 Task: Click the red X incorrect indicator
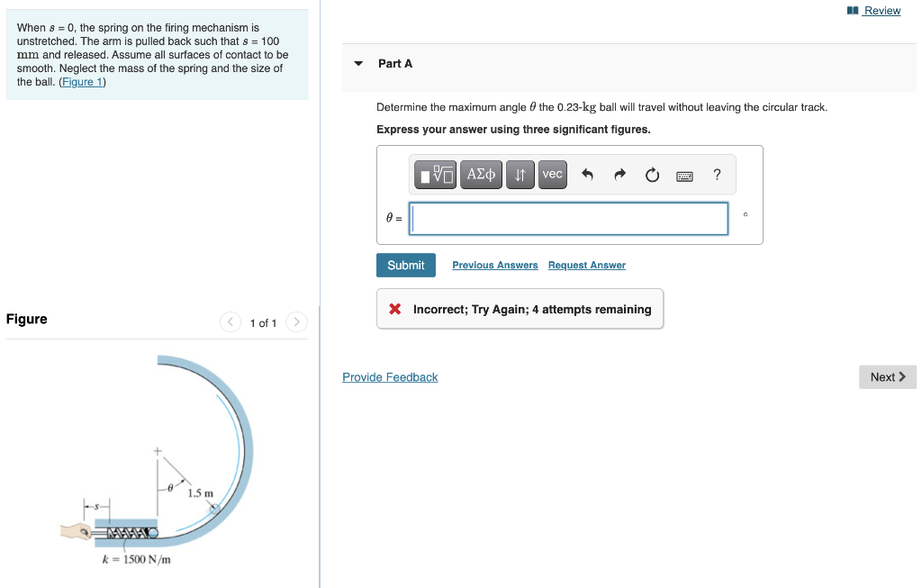coord(393,309)
